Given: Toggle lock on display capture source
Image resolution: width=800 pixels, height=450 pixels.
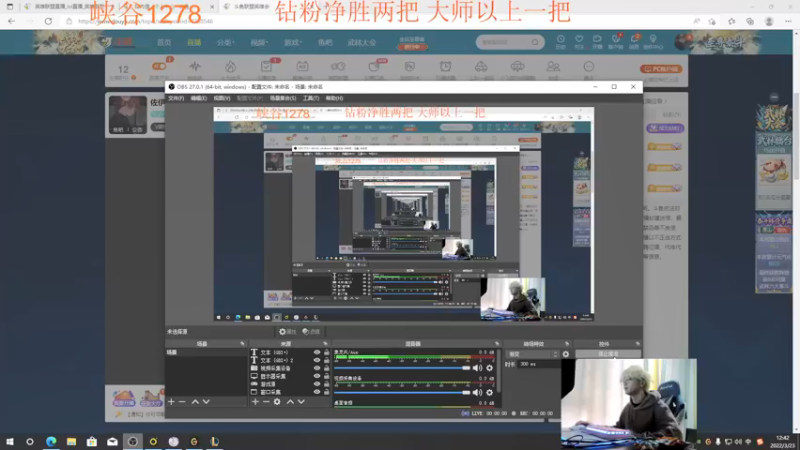Looking at the screenshot, I should pos(327,376).
